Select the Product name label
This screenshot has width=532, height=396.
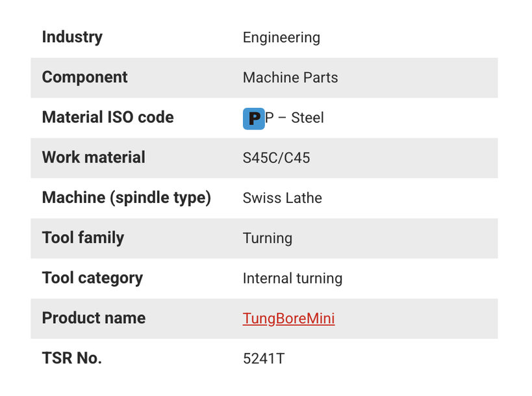[x=94, y=318]
